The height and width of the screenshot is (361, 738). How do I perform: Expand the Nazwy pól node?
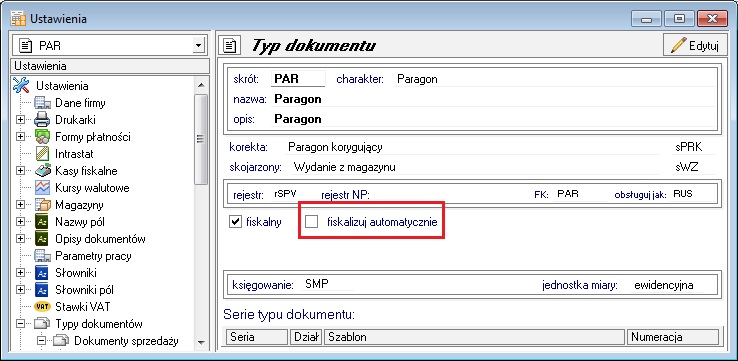[x=20, y=222]
